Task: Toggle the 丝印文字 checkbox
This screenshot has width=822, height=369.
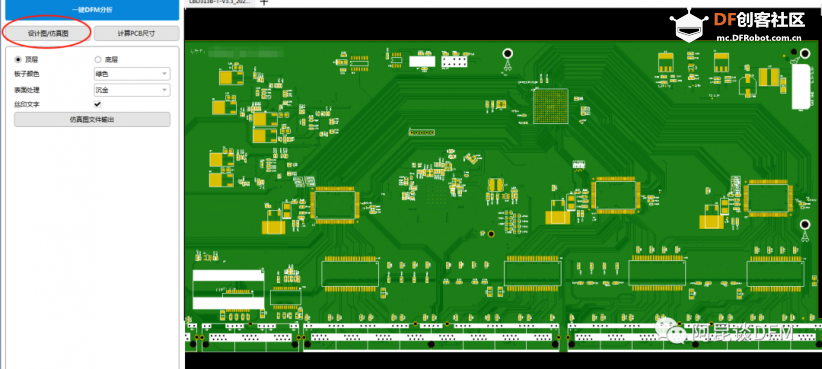Action: (97, 104)
